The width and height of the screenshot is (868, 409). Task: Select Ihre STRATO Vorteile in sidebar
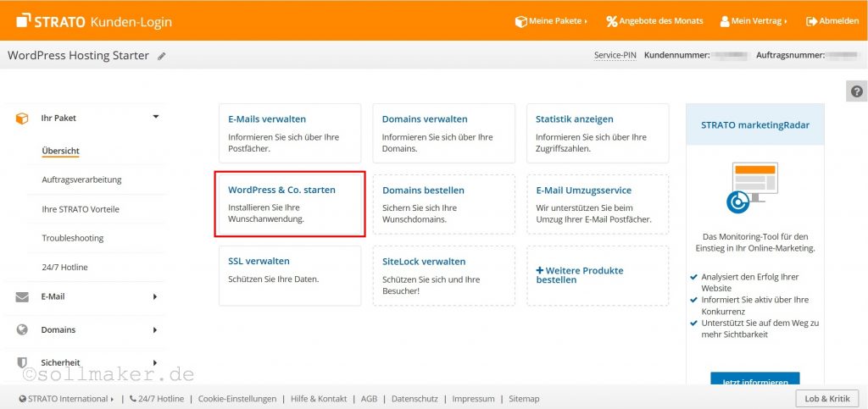81,209
